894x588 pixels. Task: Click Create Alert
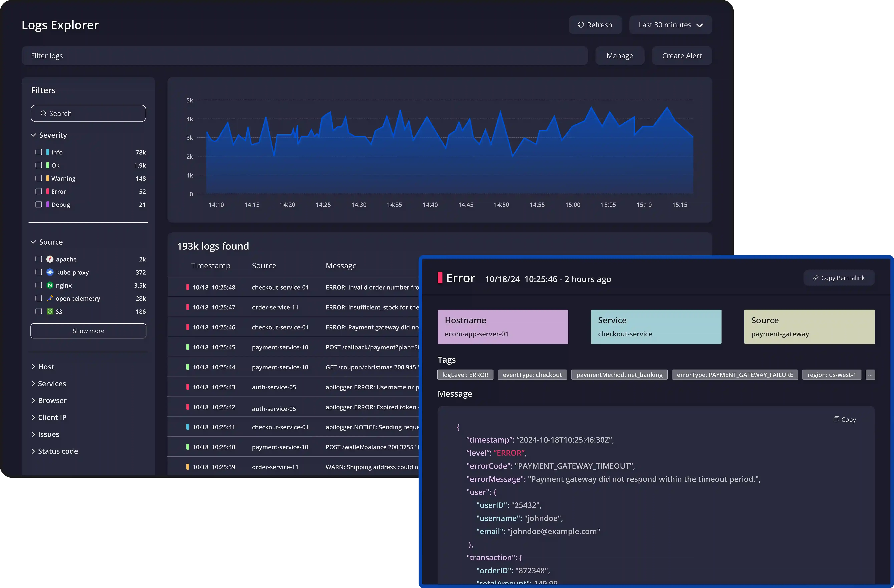tap(682, 56)
